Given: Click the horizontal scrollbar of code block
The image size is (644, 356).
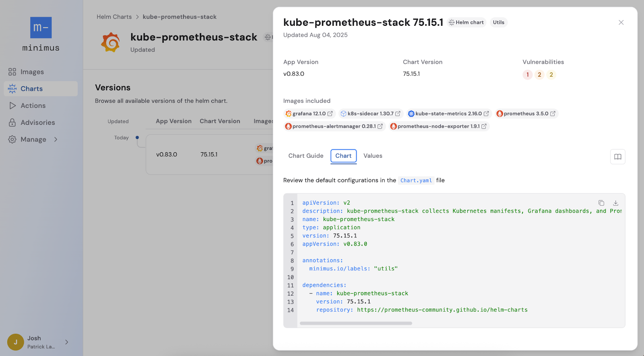Looking at the screenshot, I should pos(356,323).
